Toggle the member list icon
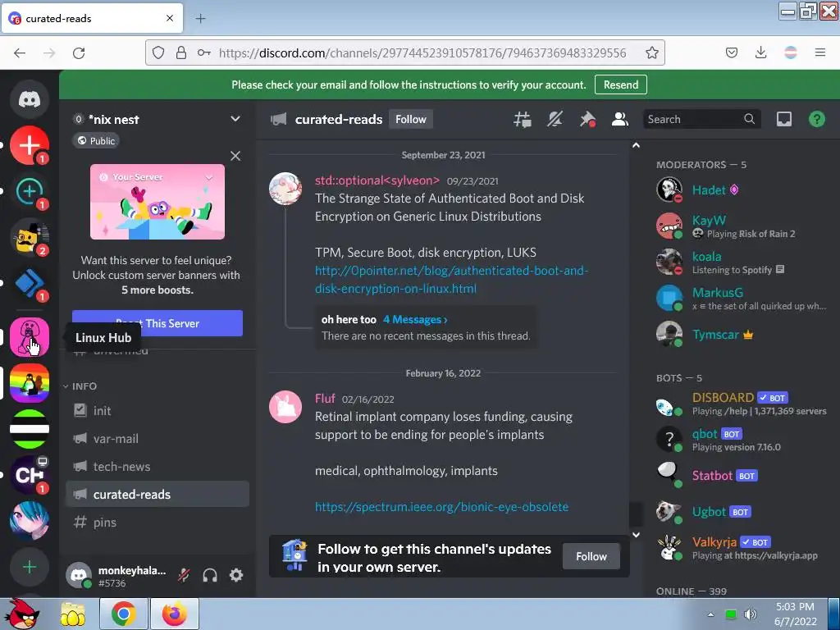 620,119
